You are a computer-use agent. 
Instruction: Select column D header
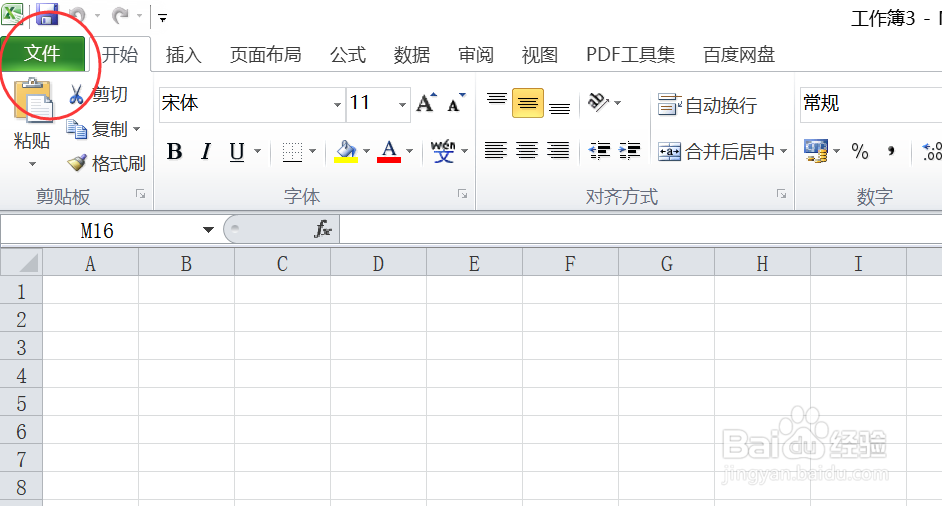pos(378,263)
